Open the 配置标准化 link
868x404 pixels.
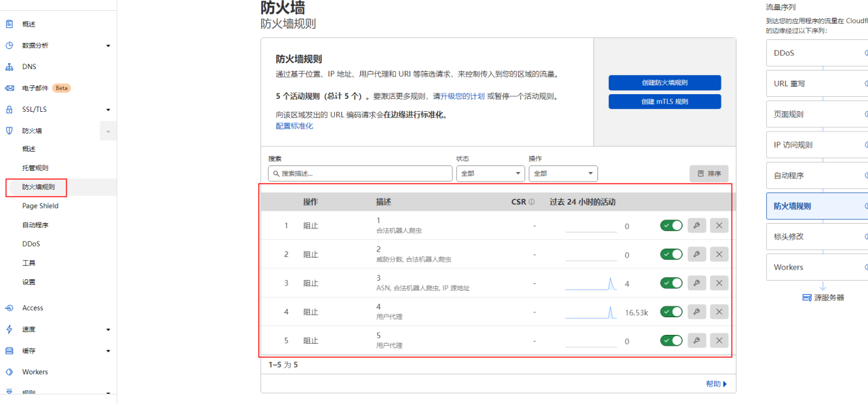click(x=294, y=126)
